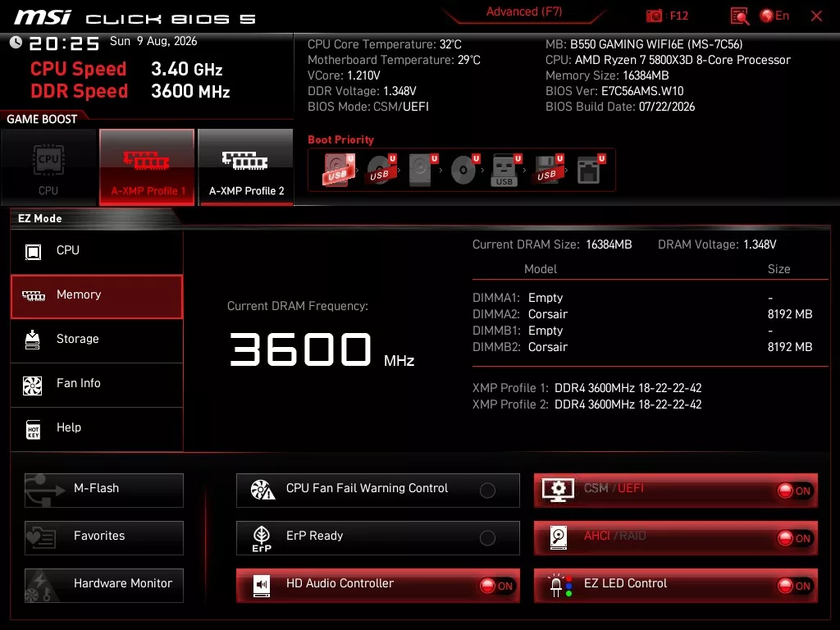Turn off HD Audio Controller

point(377,585)
